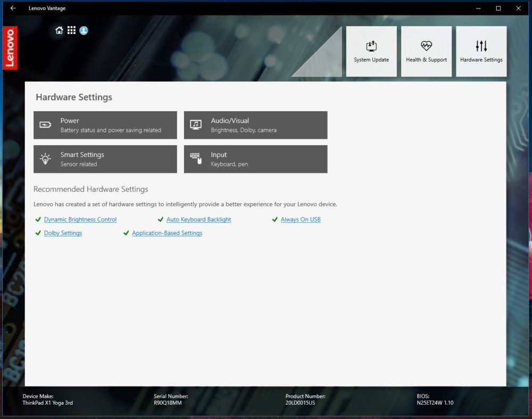Click the Lenovo logo
Image resolution: width=532 pixels, height=419 pixels.
tap(10, 48)
